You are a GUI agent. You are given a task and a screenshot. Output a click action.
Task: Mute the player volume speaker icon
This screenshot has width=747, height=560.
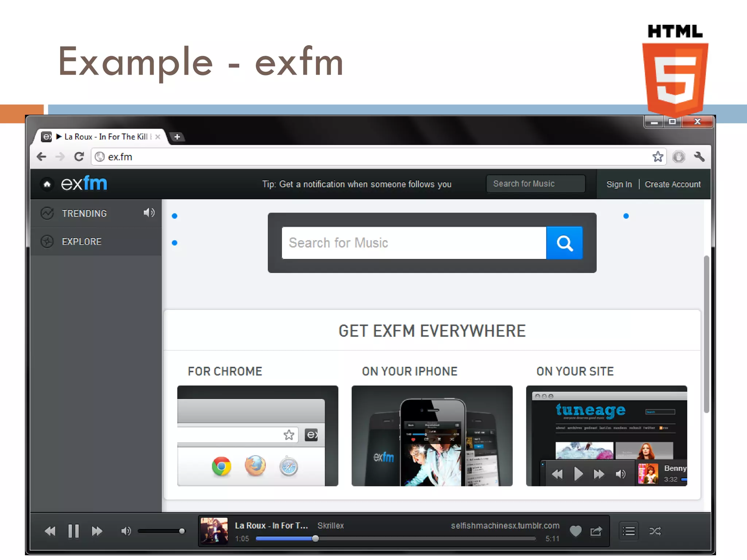click(x=126, y=531)
